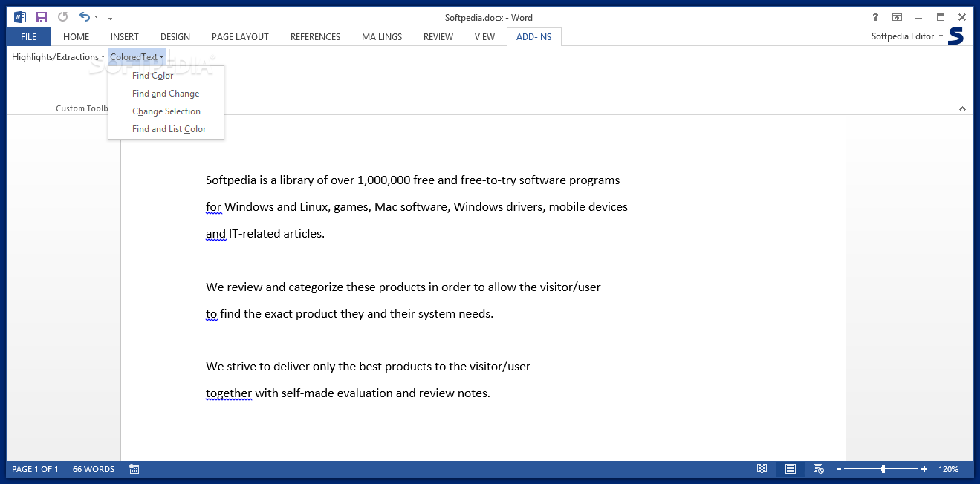Click the PAGE 1 OF 1 indicator
980x484 pixels.
(35, 469)
